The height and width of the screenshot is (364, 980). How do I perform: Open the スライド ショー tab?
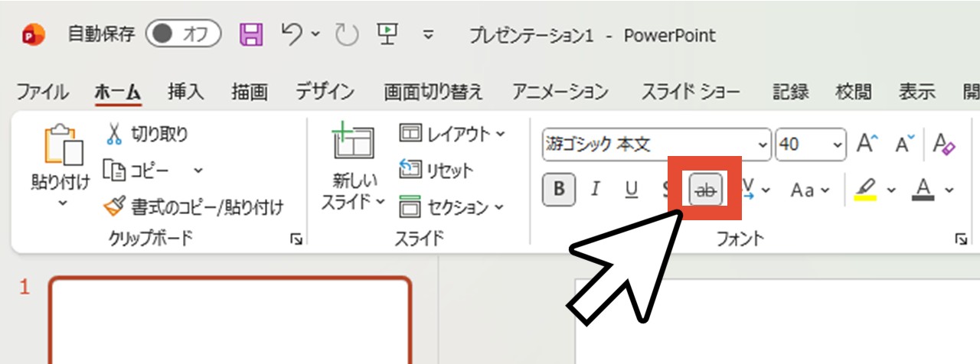pos(690,93)
